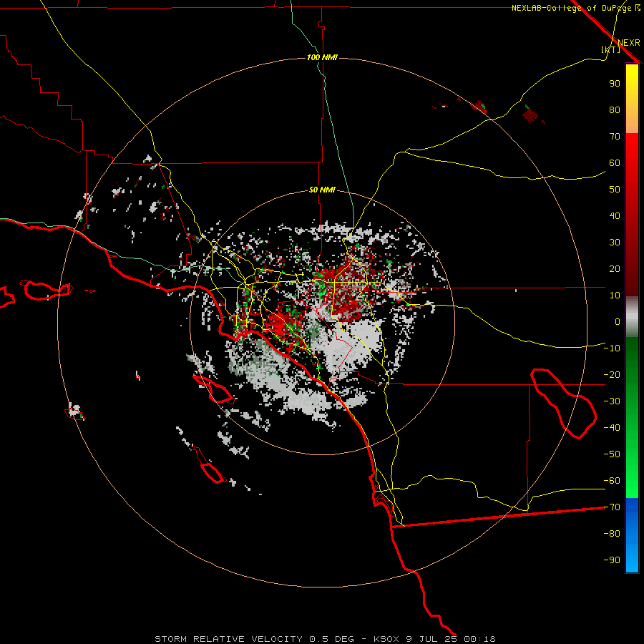Click the -80 value on the velocity scale

point(612,534)
